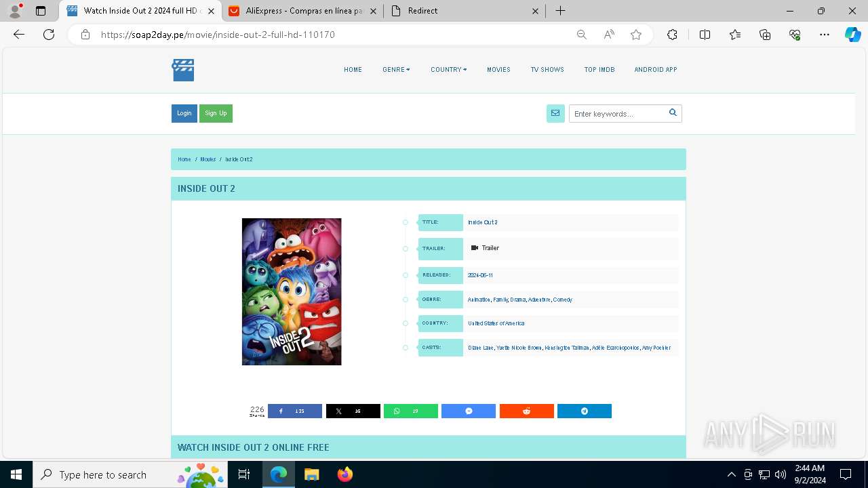
Task: Open ANDROID APP menu item
Action: coord(656,70)
